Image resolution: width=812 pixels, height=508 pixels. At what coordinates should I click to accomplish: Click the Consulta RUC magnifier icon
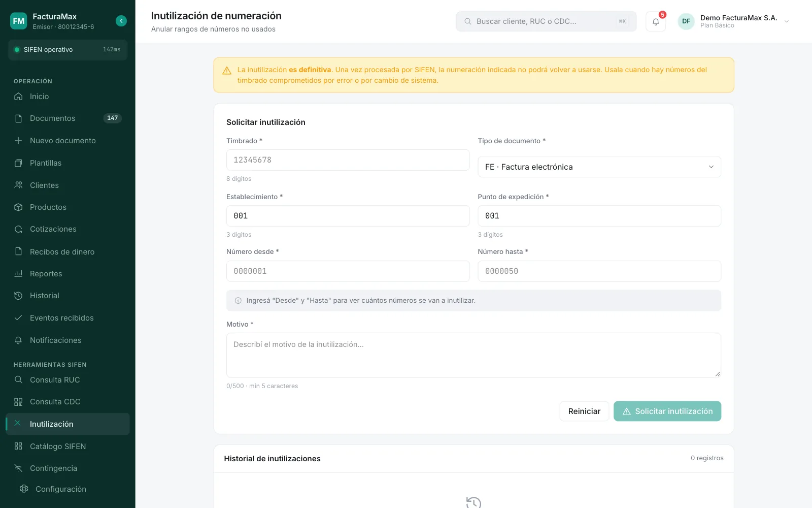click(x=18, y=380)
